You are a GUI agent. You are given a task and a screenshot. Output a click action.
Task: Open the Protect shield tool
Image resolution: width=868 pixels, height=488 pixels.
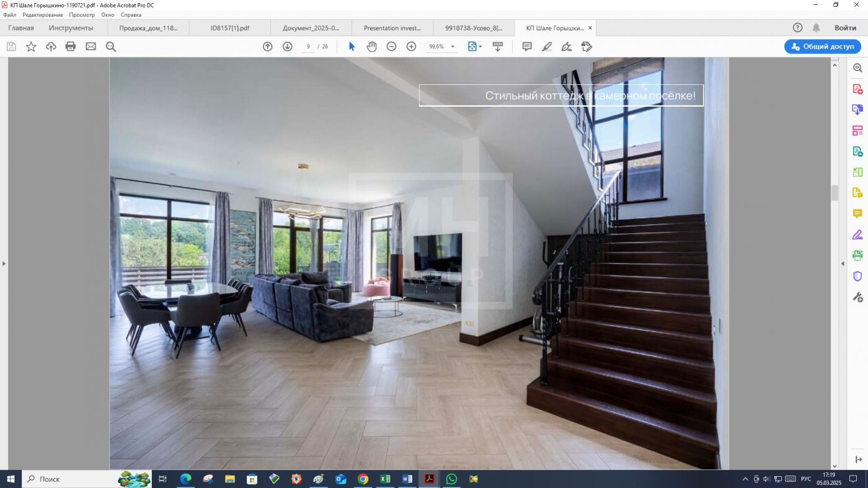click(857, 276)
